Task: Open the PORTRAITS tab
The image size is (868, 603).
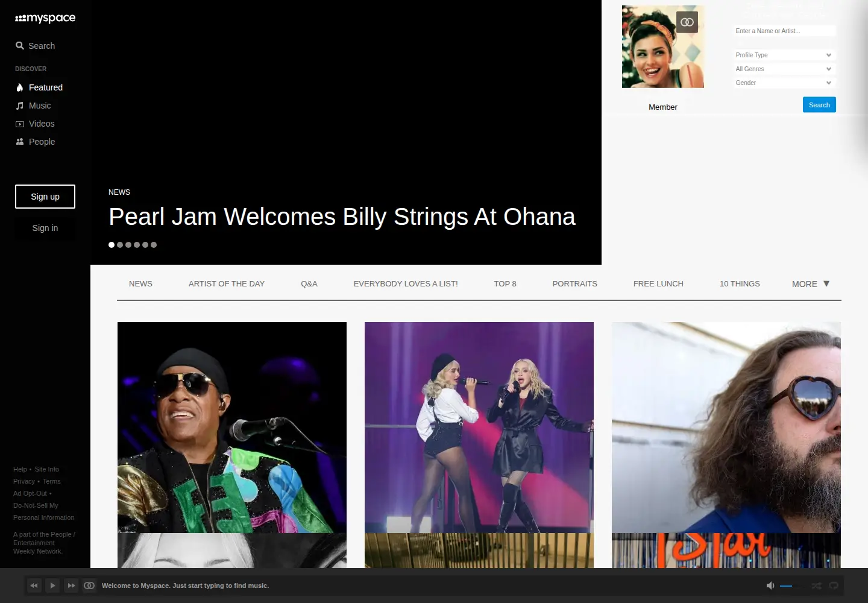Action: (575, 284)
